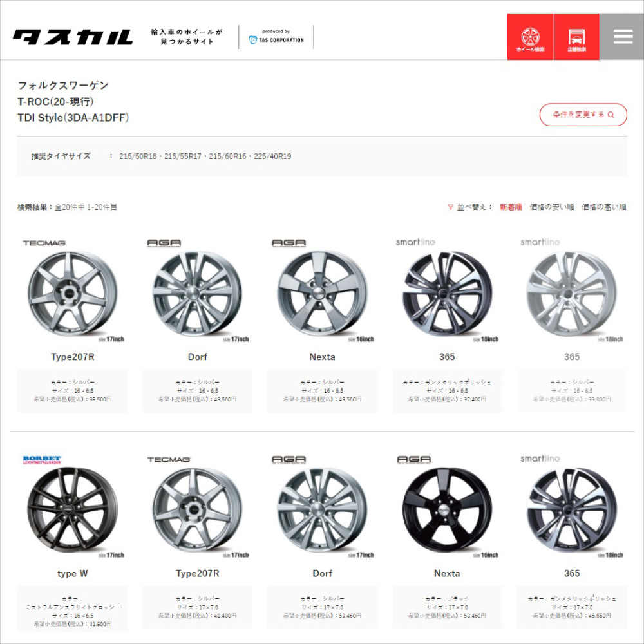Click the type W product title
Image resolution: width=644 pixels, height=644 pixels.
pyautogui.click(x=73, y=573)
